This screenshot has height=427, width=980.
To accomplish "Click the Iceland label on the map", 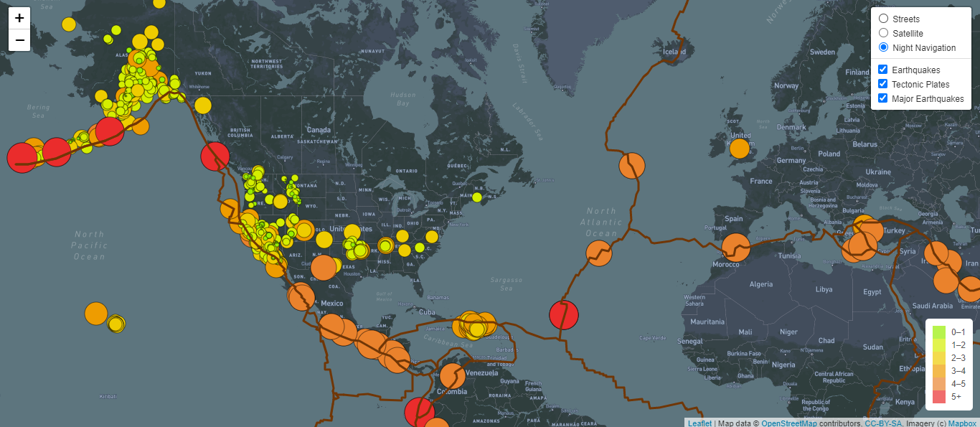I will 675,51.
